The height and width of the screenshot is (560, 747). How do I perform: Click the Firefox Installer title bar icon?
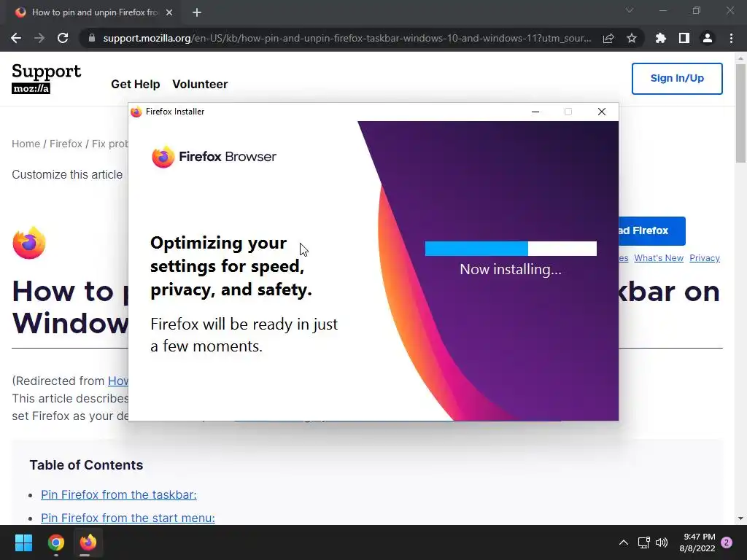click(x=136, y=112)
